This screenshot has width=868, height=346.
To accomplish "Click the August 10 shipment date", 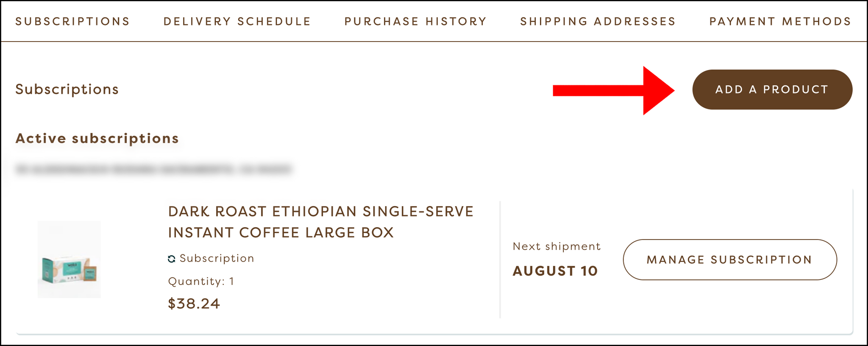I will (555, 271).
